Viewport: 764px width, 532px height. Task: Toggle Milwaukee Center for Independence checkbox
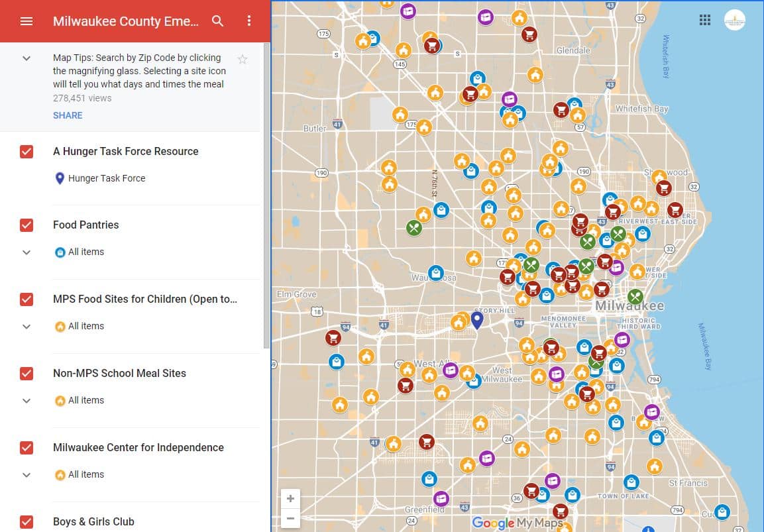[x=27, y=448]
